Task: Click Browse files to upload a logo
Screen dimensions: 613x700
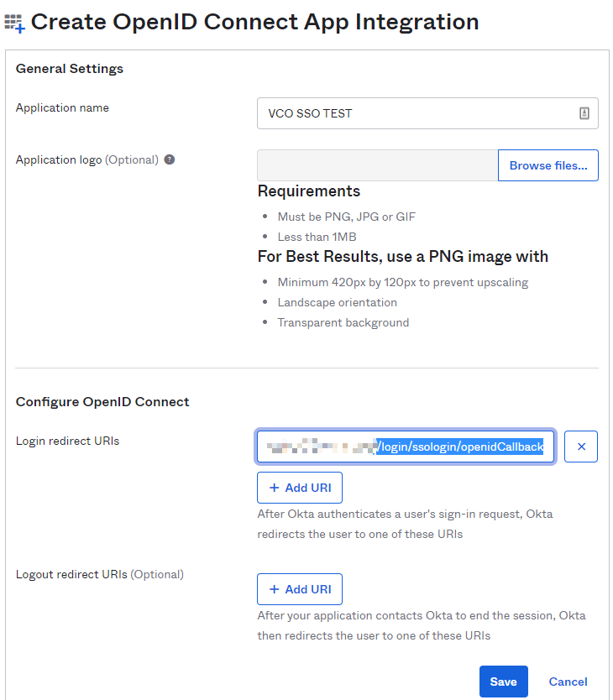Action: [x=548, y=165]
